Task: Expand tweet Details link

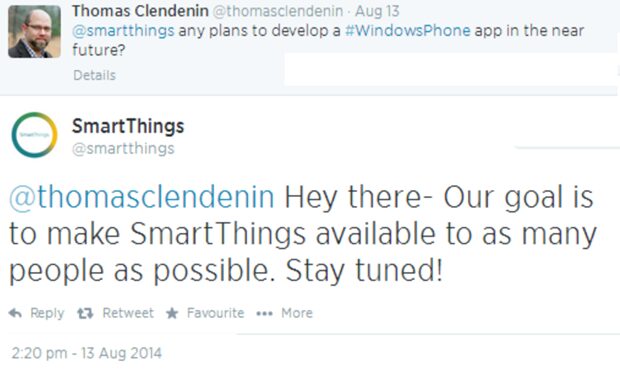Action: pyautogui.click(x=95, y=75)
